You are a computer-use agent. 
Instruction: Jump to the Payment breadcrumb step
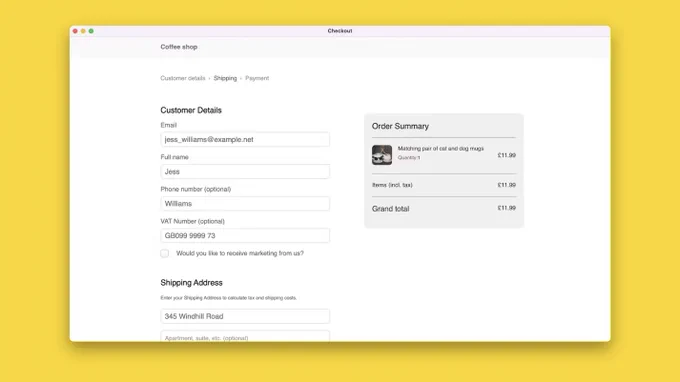tap(257, 78)
